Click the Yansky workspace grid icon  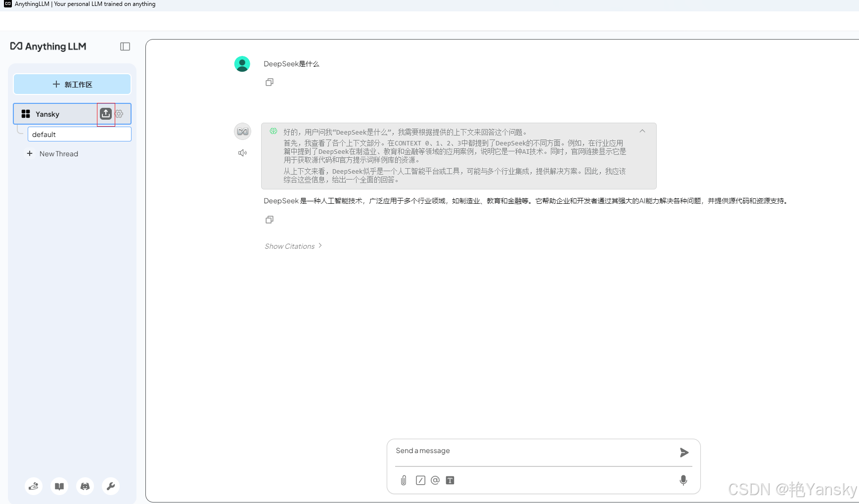tap(26, 114)
